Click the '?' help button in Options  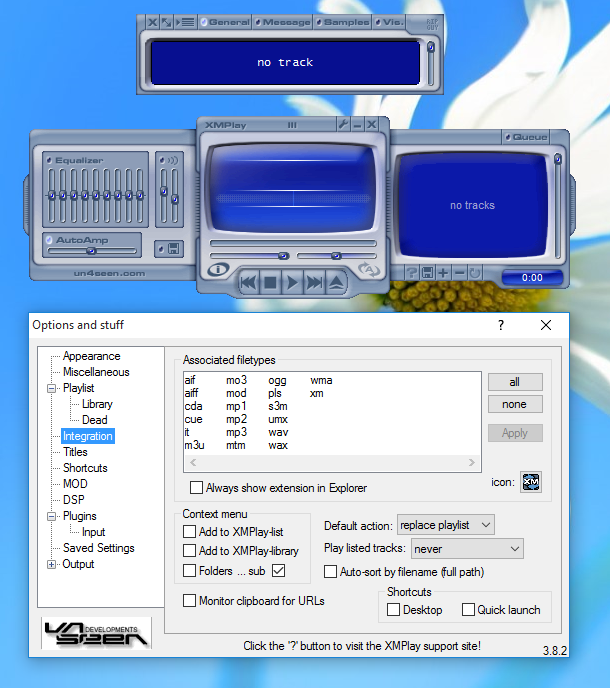501,325
